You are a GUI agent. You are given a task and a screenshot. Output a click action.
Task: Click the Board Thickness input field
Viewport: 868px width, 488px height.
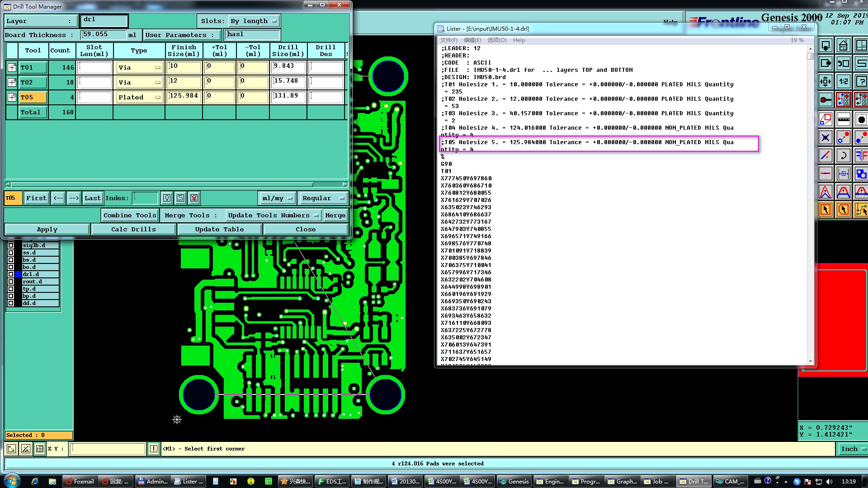click(103, 35)
